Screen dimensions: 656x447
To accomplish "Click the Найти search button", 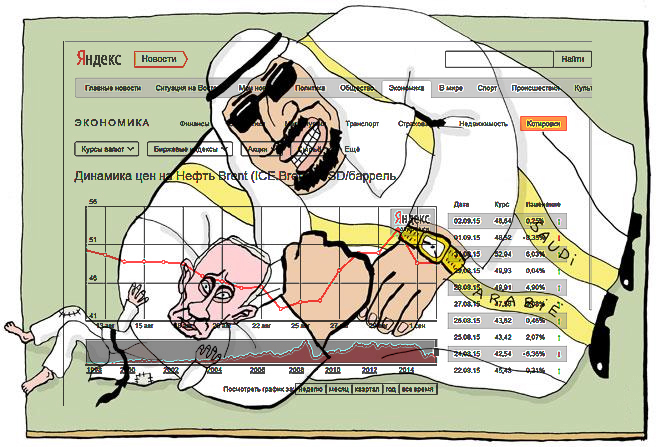I will point(572,59).
